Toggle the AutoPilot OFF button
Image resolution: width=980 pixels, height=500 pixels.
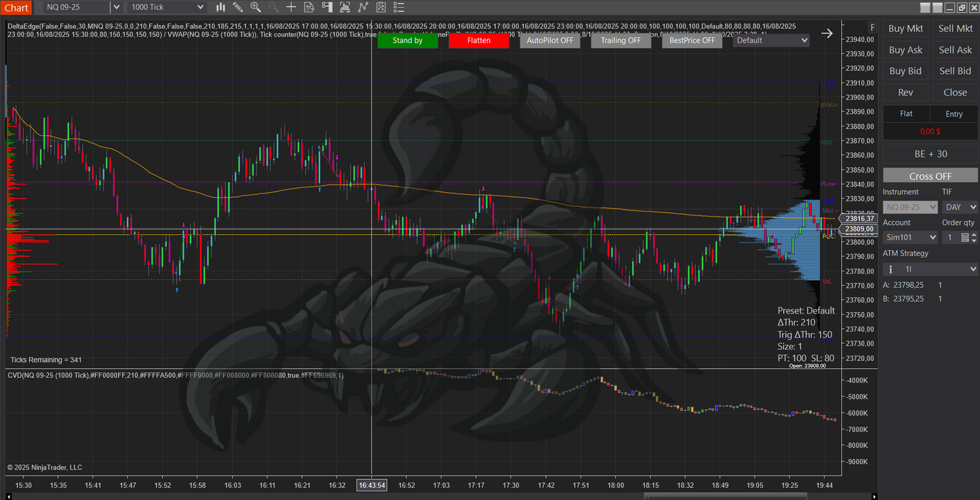(550, 40)
